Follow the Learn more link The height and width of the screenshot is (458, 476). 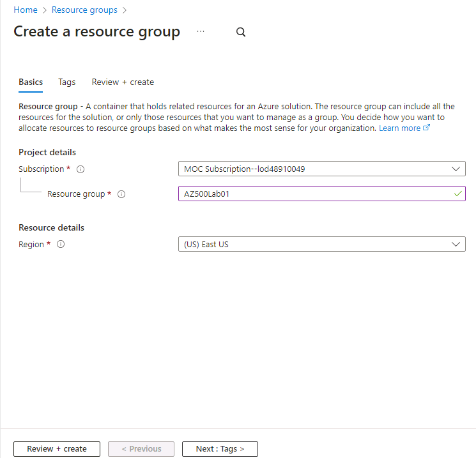pyautogui.click(x=399, y=128)
